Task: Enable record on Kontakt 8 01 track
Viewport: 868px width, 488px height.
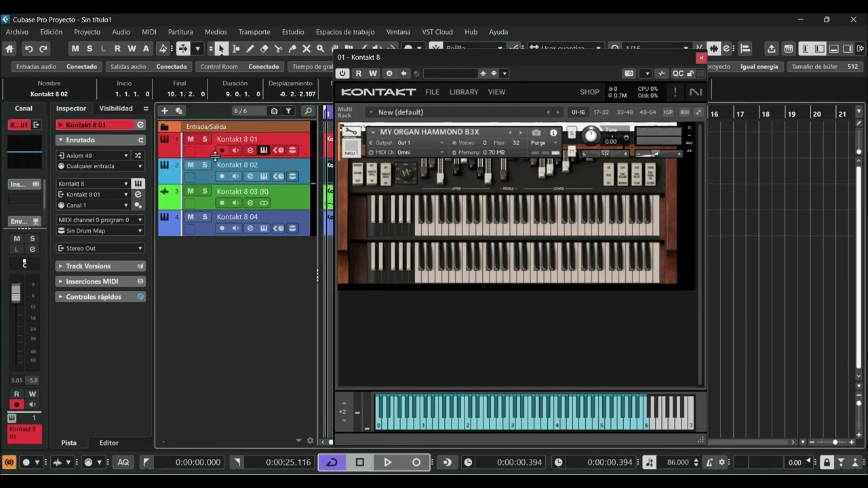Action: pos(221,150)
